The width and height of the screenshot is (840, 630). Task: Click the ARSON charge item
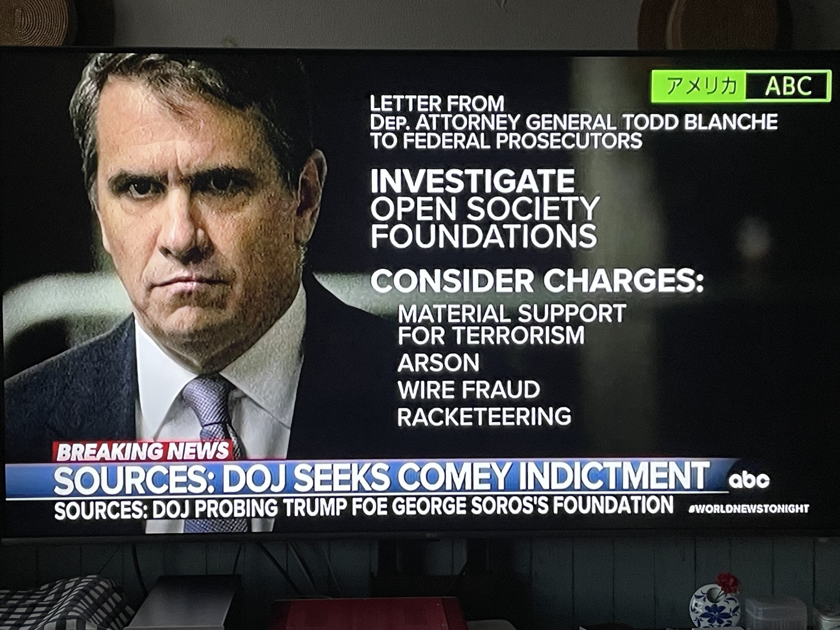438,362
